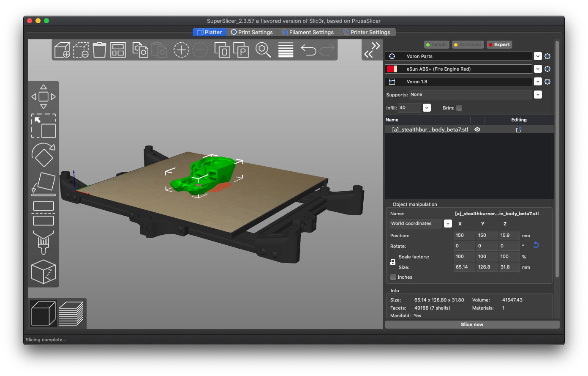The image size is (588, 376).
Task: Enable the Brim checkbox
Action: 459,108
